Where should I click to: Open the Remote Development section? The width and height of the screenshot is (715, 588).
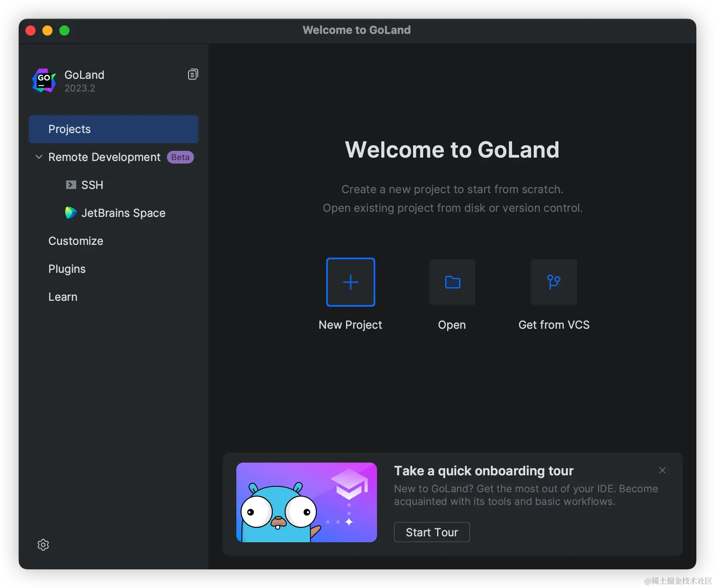pos(104,157)
